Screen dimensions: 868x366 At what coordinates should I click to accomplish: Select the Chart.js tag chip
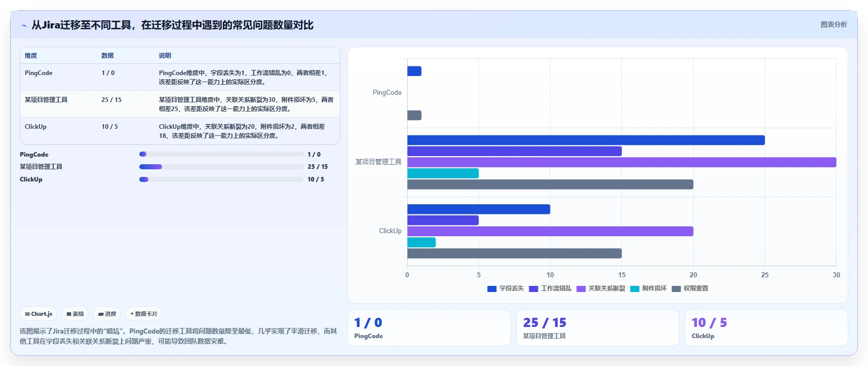click(x=38, y=314)
